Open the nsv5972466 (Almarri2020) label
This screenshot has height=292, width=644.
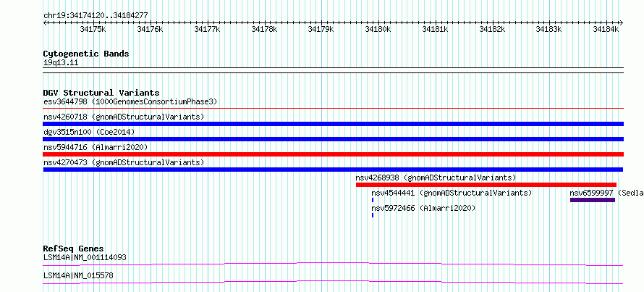click(x=423, y=208)
